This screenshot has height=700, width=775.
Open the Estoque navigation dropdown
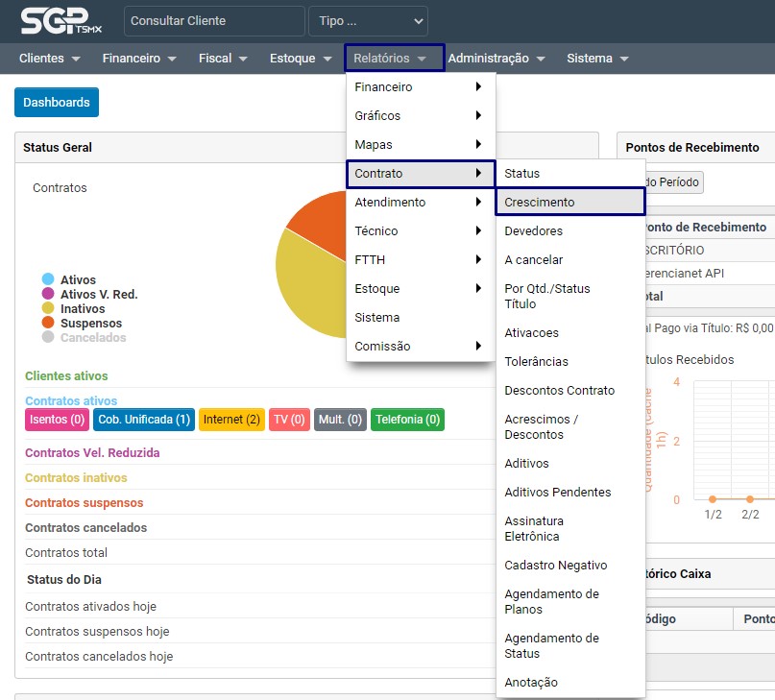pos(301,59)
